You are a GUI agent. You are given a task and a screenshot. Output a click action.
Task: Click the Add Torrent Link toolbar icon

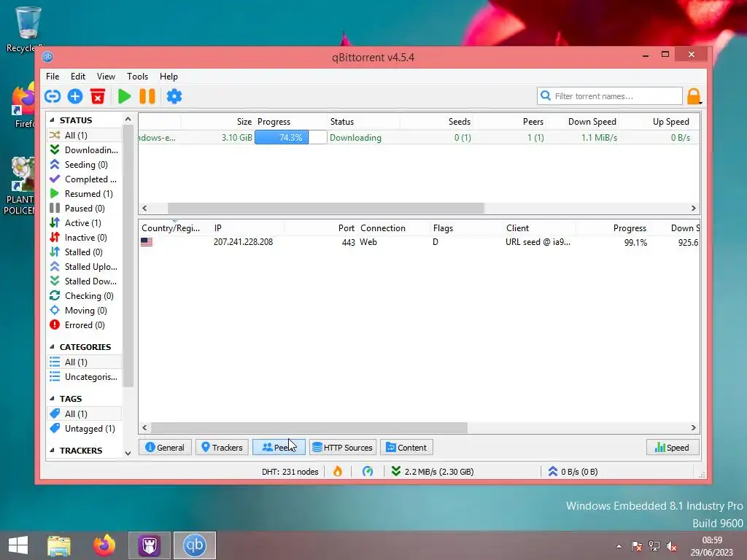53,97
